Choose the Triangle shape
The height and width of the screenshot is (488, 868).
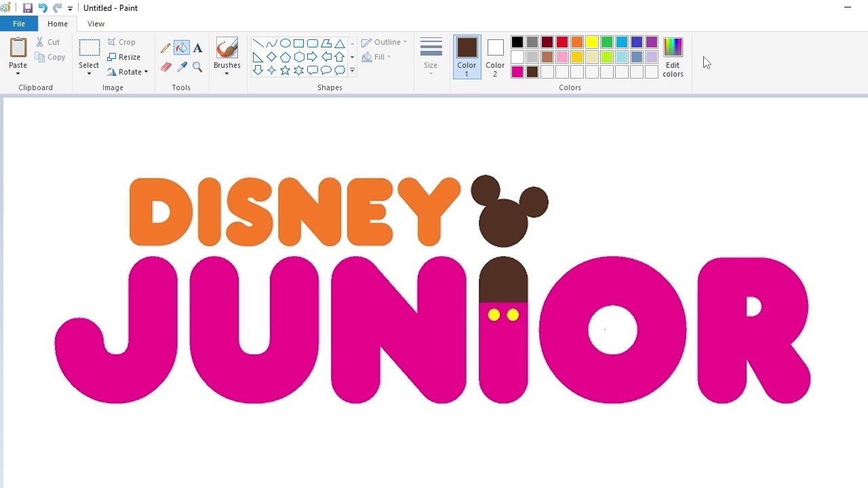[340, 43]
